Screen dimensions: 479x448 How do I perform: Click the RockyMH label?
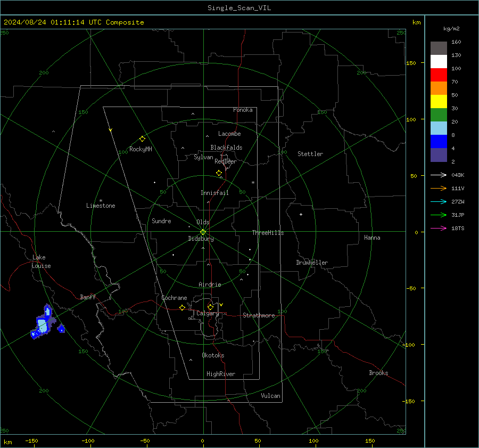[141, 149]
